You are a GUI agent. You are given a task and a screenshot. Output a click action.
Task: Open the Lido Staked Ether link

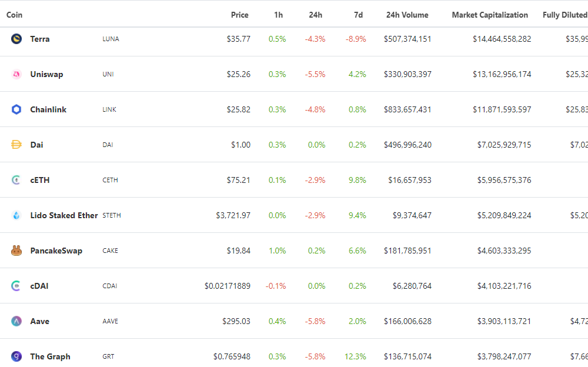click(x=64, y=215)
